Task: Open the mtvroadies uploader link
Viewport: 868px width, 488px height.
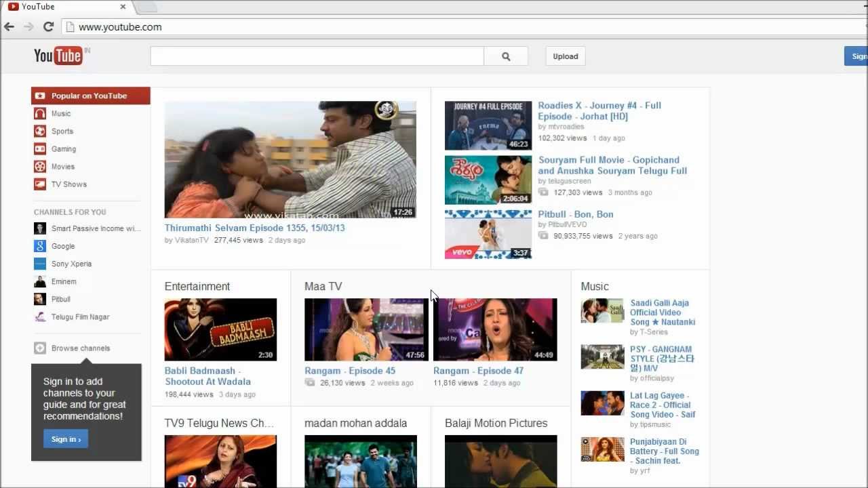Action: click(x=566, y=127)
